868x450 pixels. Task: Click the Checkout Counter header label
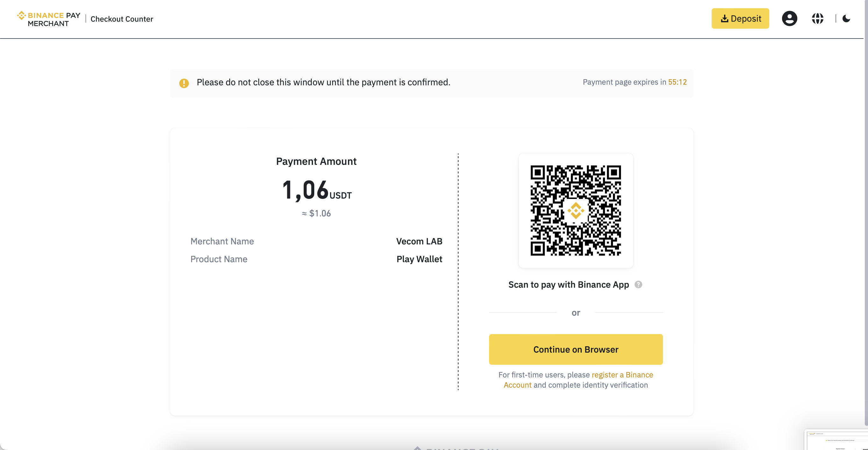click(x=122, y=19)
